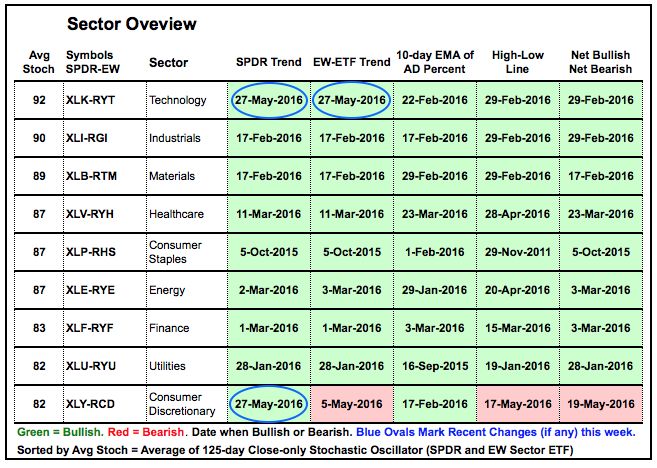The height and width of the screenshot is (468, 657).
Task: Select the 19-Jan-2016 cell in Utilities row
Action: pyautogui.click(x=517, y=366)
